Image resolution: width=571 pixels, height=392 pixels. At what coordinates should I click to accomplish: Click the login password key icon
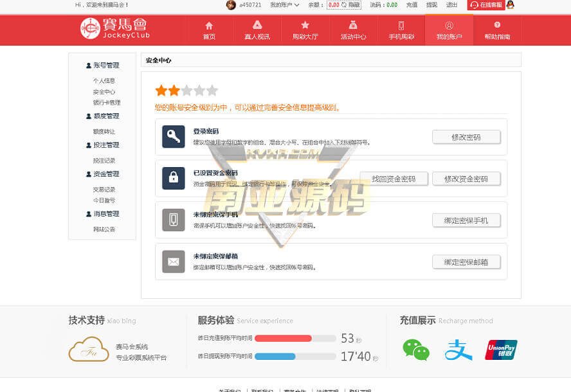(x=173, y=136)
